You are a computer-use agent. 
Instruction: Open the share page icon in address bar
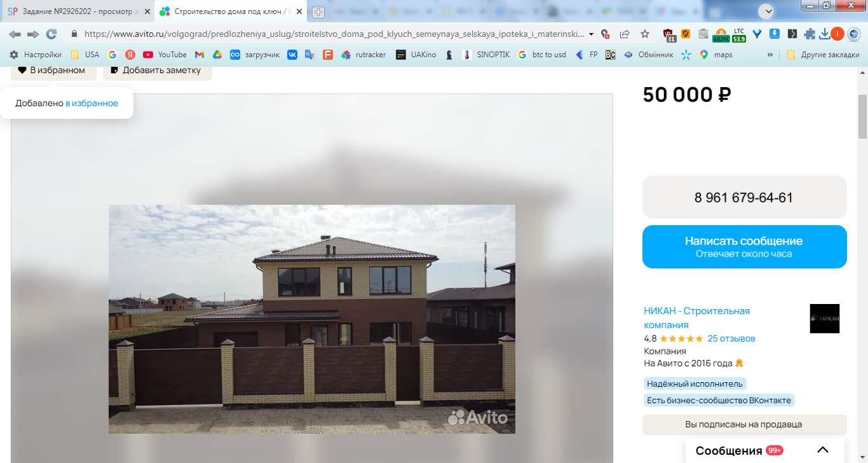(625, 34)
